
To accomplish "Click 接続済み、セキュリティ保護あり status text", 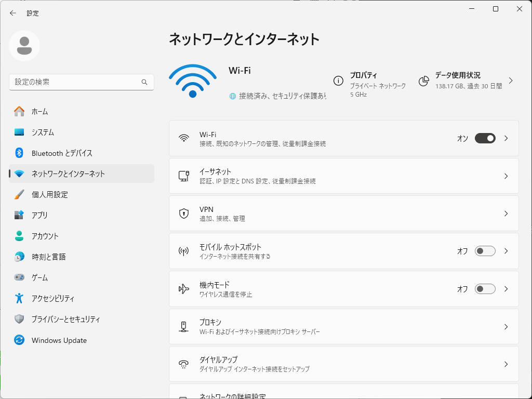I will pos(282,96).
